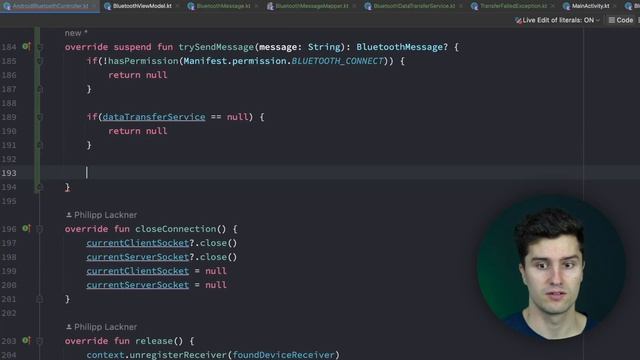
Task: Click currentServerSocket?.close() on line 198
Action: (162, 257)
